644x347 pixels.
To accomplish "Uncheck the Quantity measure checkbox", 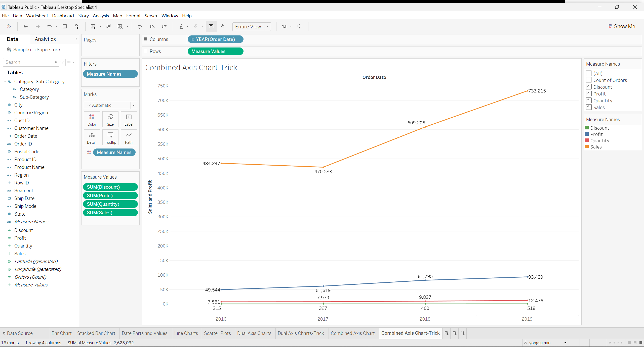I will tap(589, 101).
